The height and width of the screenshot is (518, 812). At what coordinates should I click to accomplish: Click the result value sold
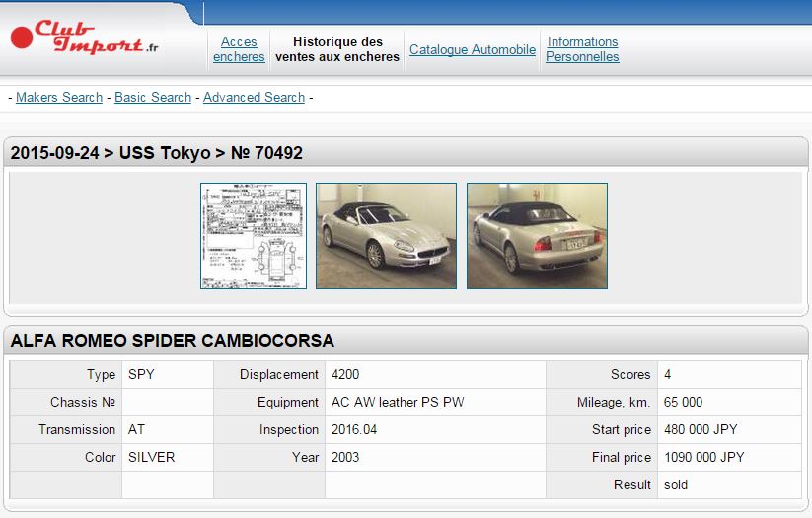click(676, 484)
